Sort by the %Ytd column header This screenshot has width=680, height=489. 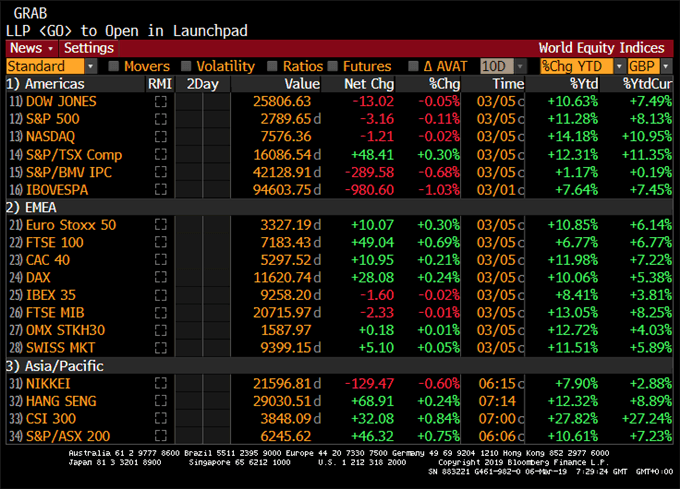(x=584, y=84)
